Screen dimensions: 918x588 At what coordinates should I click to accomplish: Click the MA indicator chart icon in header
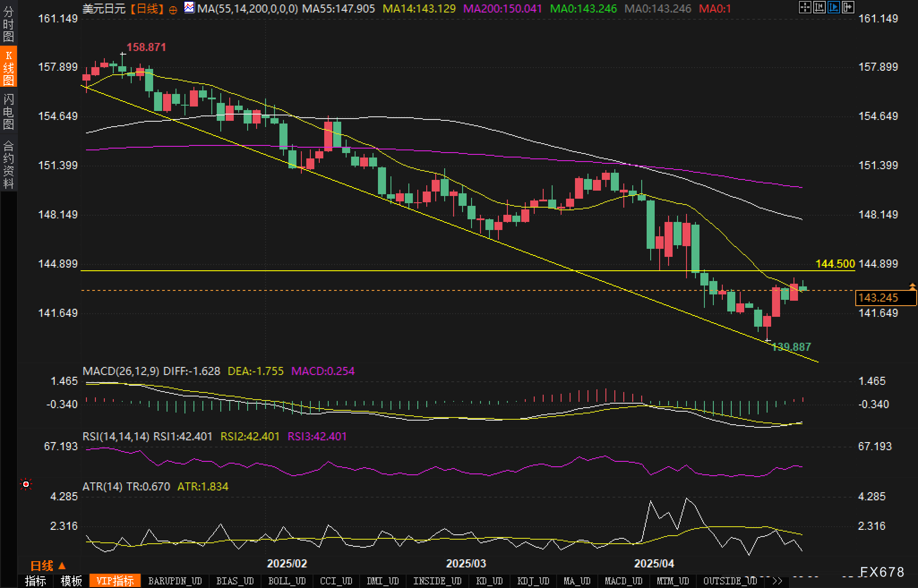click(x=189, y=8)
